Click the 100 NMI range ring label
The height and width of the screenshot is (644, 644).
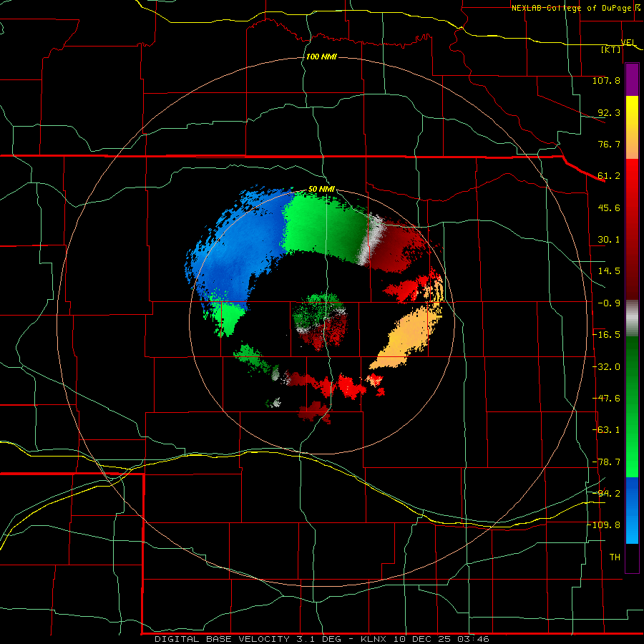click(321, 57)
